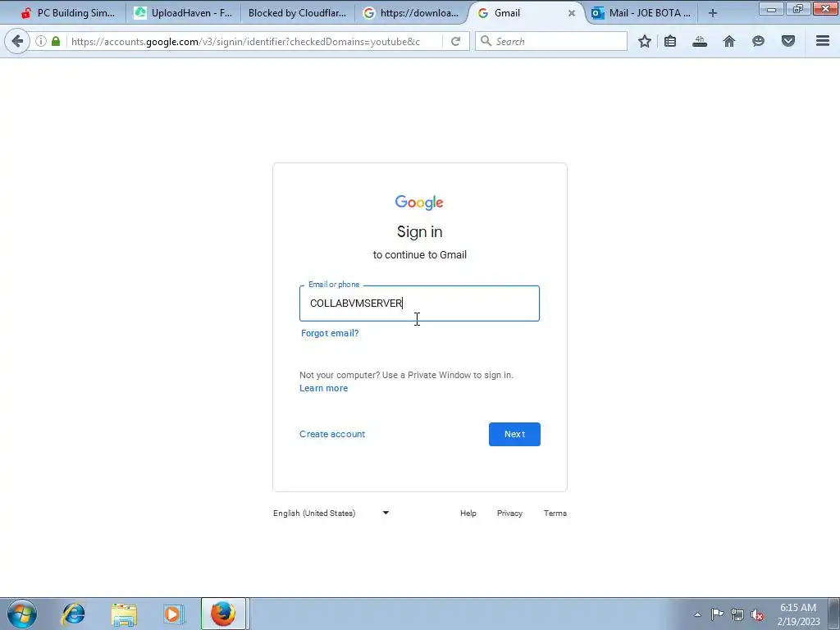Click the Email or phone field
The width and height of the screenshot is (840, 630).
pos(419,304)
